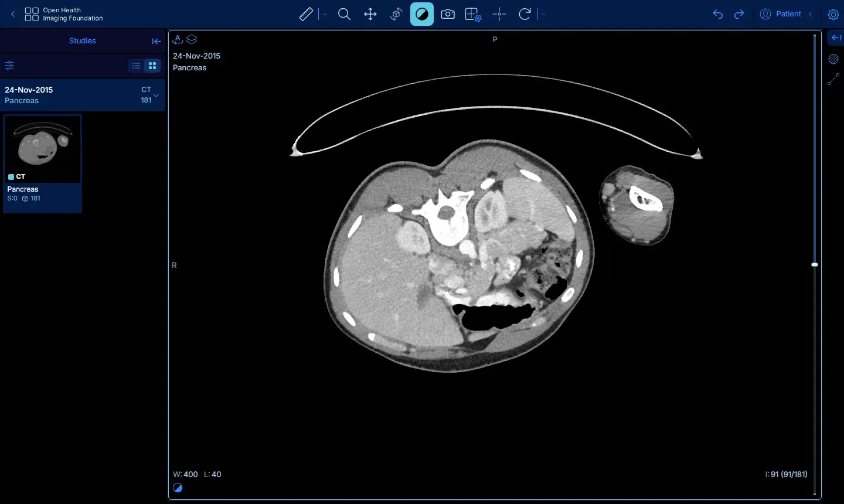Show Patient information
844x504 pixels.
click(x=781, y=14)
